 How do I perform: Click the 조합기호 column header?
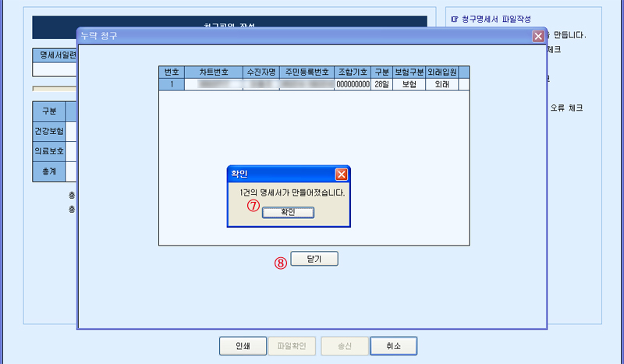coord(353,72)
